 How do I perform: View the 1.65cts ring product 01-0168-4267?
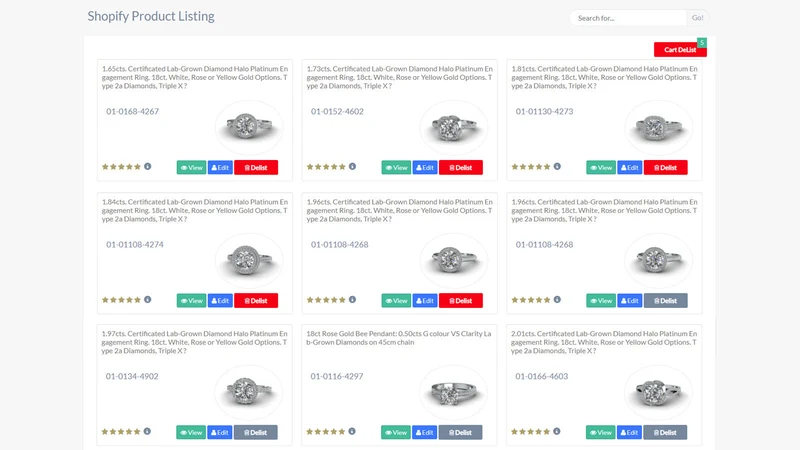click(191, 167)
